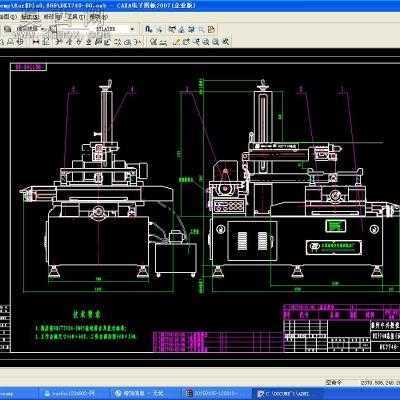Select the yellow pencil edit tool icon
This screenshot has width=400, height=400.
pos(177,42)
